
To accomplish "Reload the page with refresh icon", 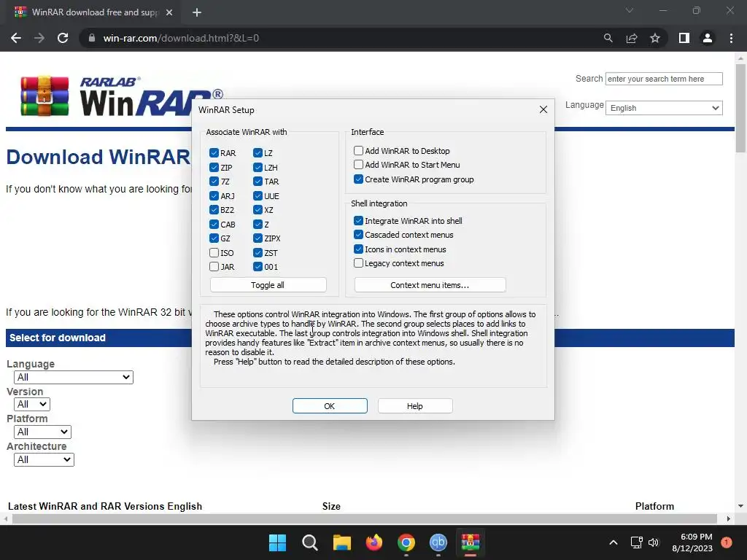I will 63,38.
